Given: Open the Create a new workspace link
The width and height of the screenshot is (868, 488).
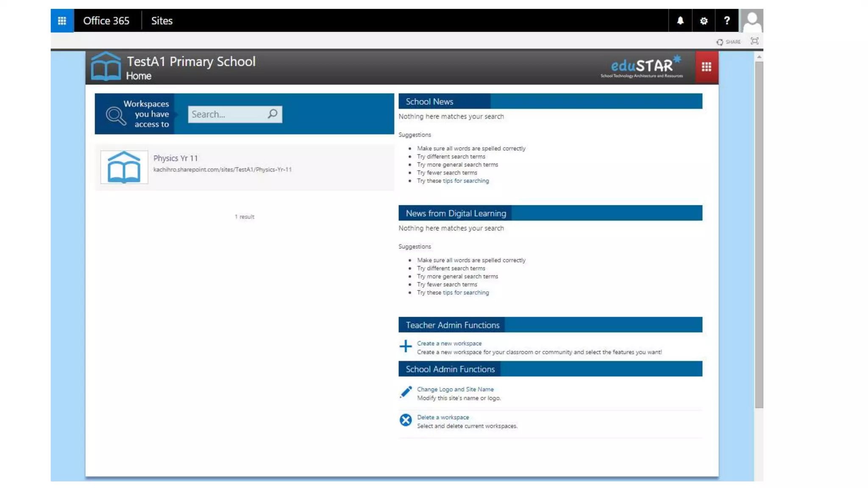Looking at the screenshot, I should point(449,343).
